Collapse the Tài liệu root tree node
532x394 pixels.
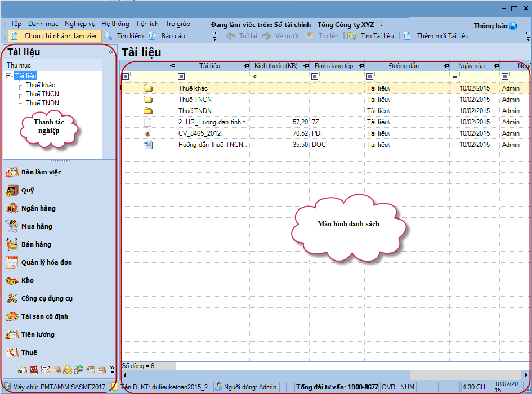[x=9, y=76]
